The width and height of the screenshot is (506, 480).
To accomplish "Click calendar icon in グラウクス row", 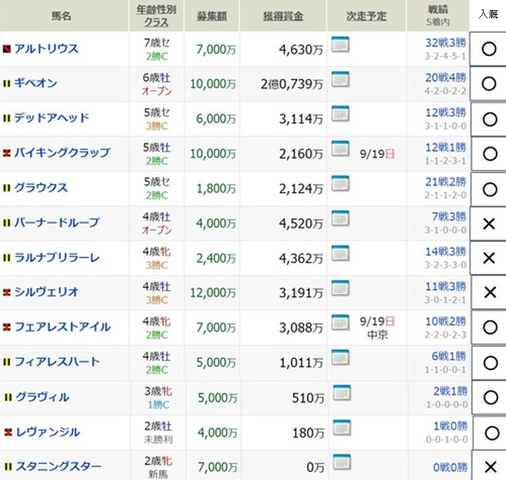I will tap(340, 184).
